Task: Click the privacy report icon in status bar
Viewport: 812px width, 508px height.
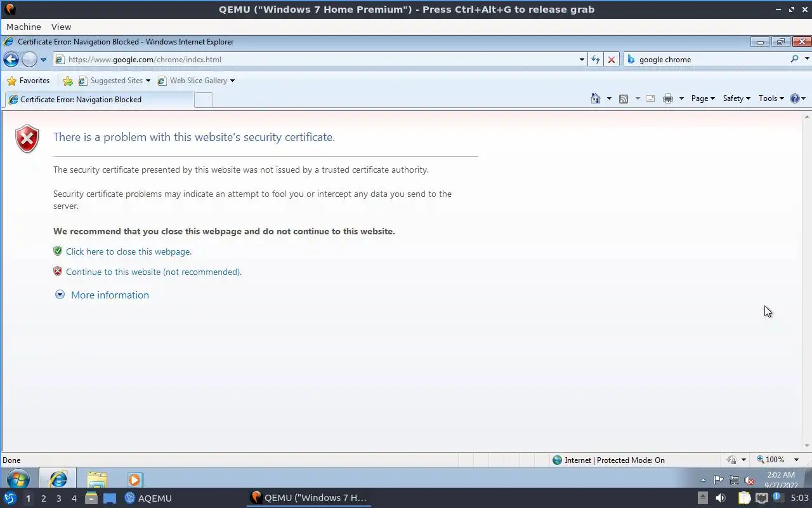Action: [x=731, y=460]
